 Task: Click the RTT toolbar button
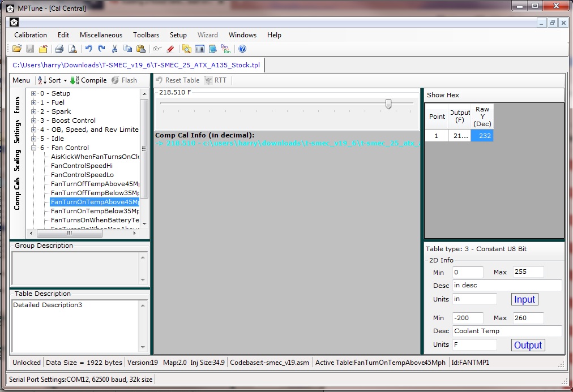tap(216, 80)
